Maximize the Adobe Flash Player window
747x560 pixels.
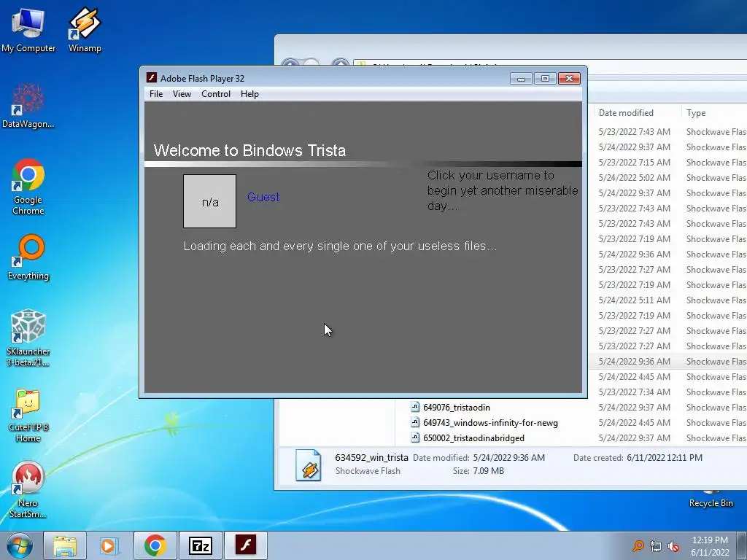(545, 78)
